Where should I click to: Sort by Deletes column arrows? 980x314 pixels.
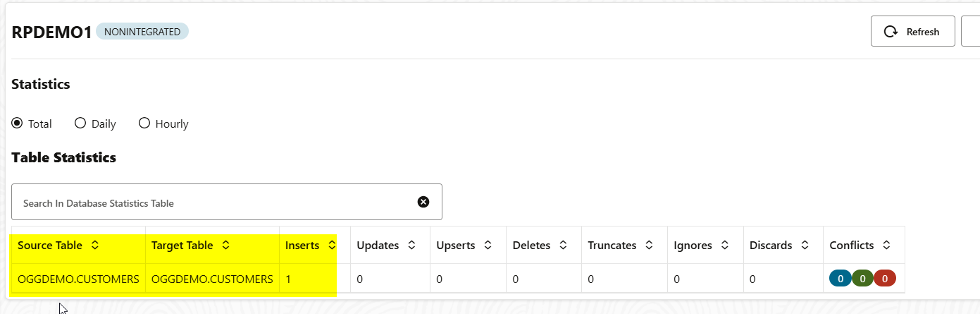coord(564,246)
